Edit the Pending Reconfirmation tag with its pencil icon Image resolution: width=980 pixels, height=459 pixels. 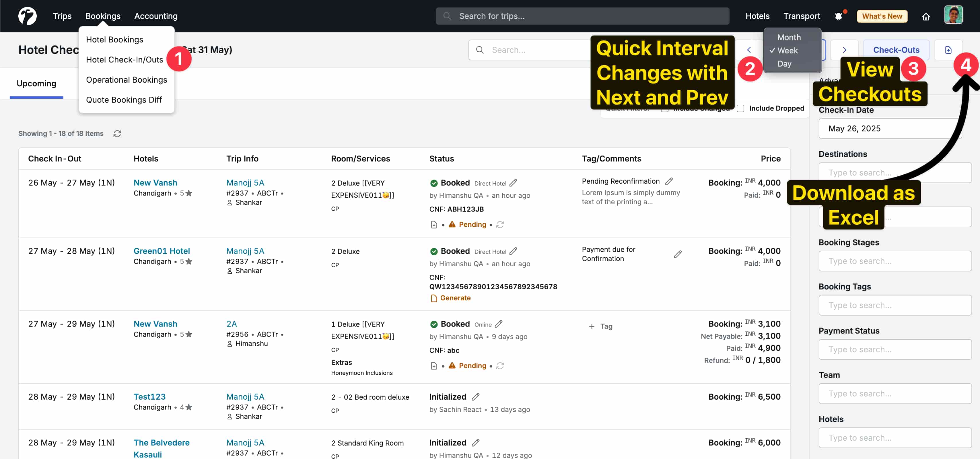[669, 181]
